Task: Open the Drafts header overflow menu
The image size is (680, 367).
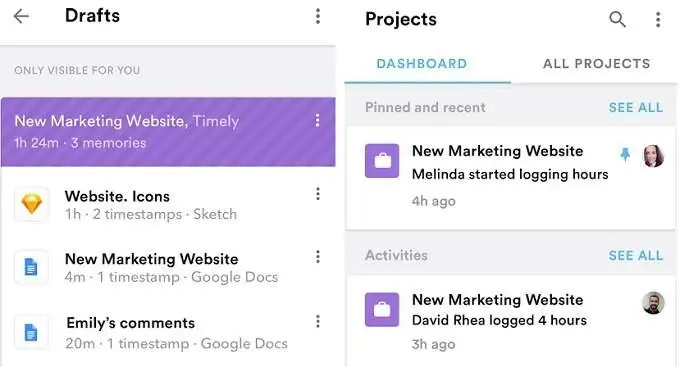Action: pos(318,16)
